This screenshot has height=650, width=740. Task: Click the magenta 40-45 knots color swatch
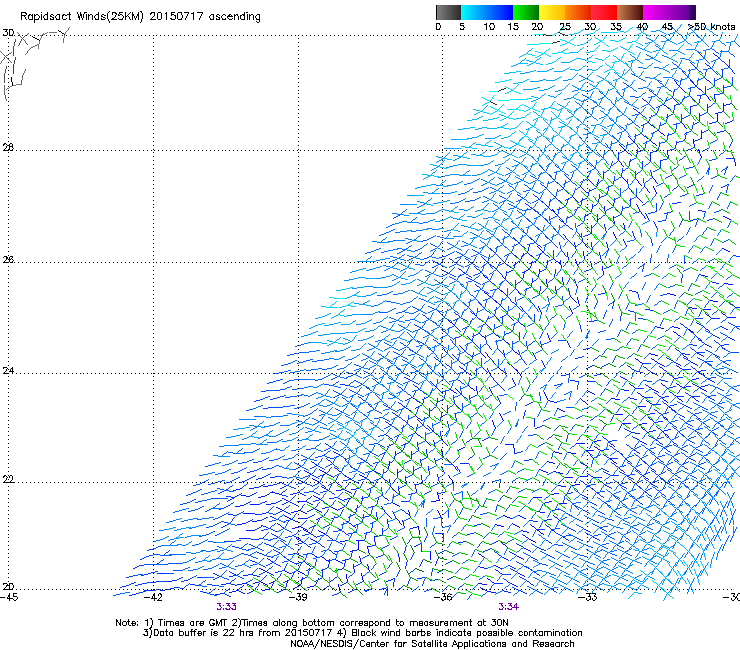656,12
